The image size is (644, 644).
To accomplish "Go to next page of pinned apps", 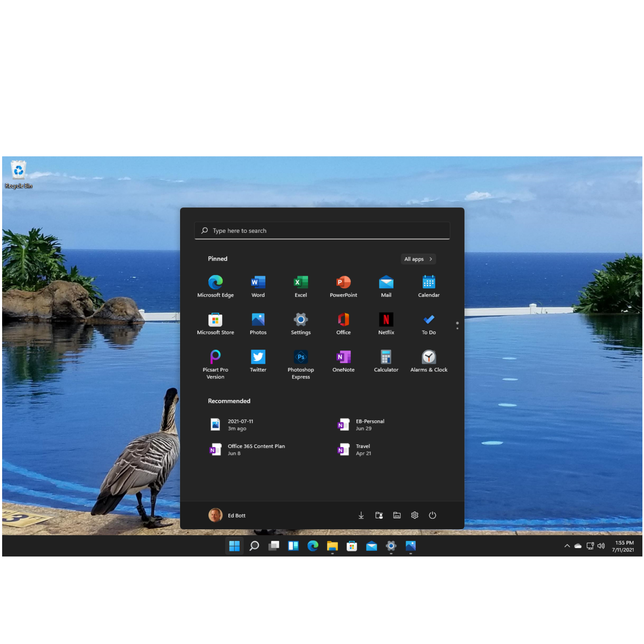I will coord(457,328).
